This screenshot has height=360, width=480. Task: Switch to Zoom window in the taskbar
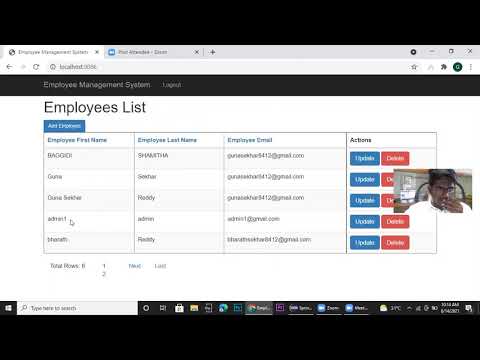(328, 308)
